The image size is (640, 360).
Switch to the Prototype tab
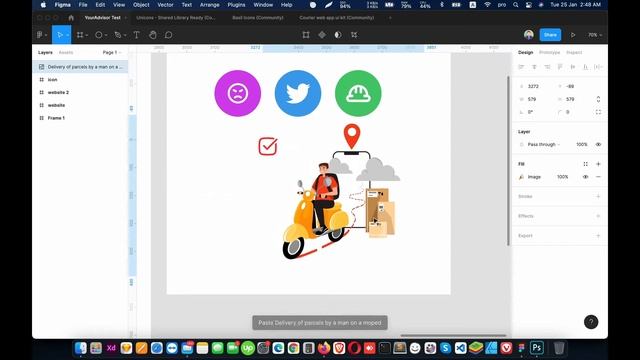click(549, 53)
